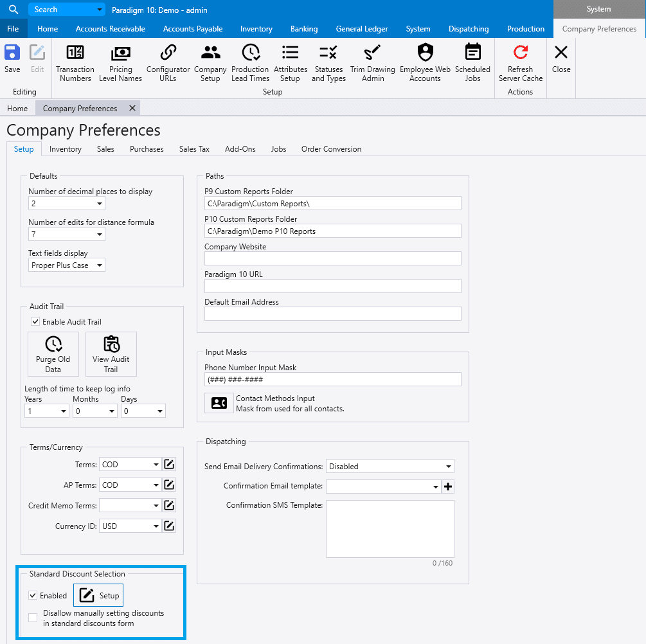This screenshot has width=646, height=644.
Task: Open the Years dropdown
Action: (x=64, y=411)
